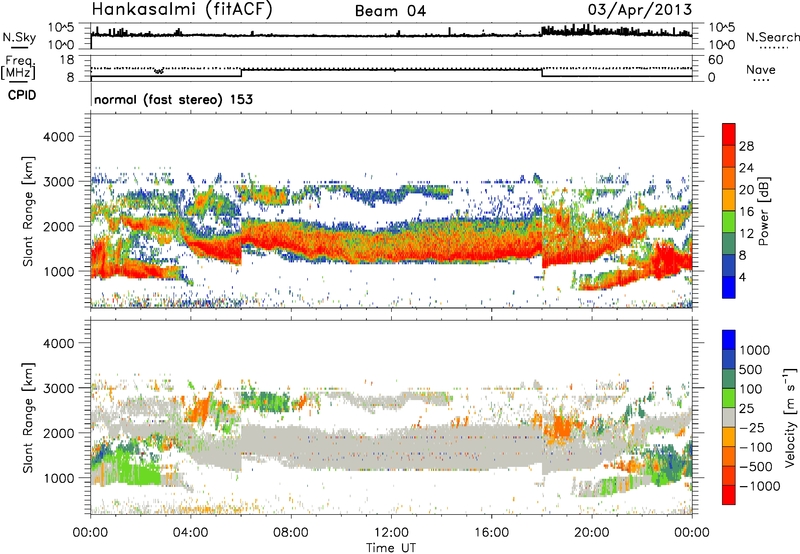Image resolution: width=800 pixels, height=554 pixels.
Task: Click the '-500' velocity colorbar label
Action: point(756,466)
